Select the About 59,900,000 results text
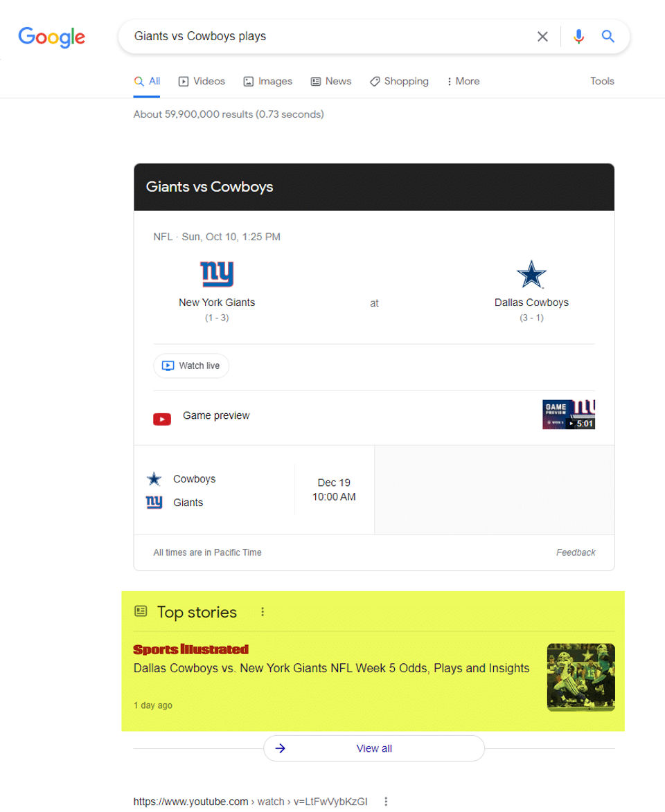This screenshot has height=812, width=665. click(229, 114)
